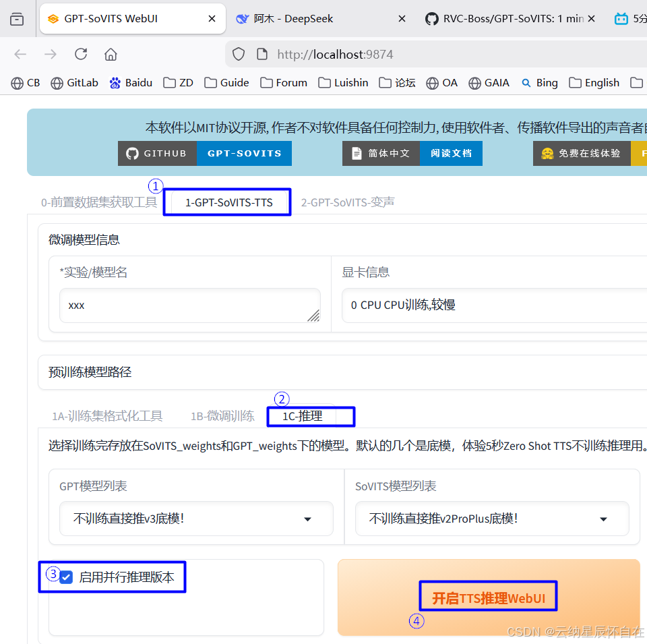Screen dimensions: 647x644
Task: Click the browser back arrow
Action: [x=20, y=54]
